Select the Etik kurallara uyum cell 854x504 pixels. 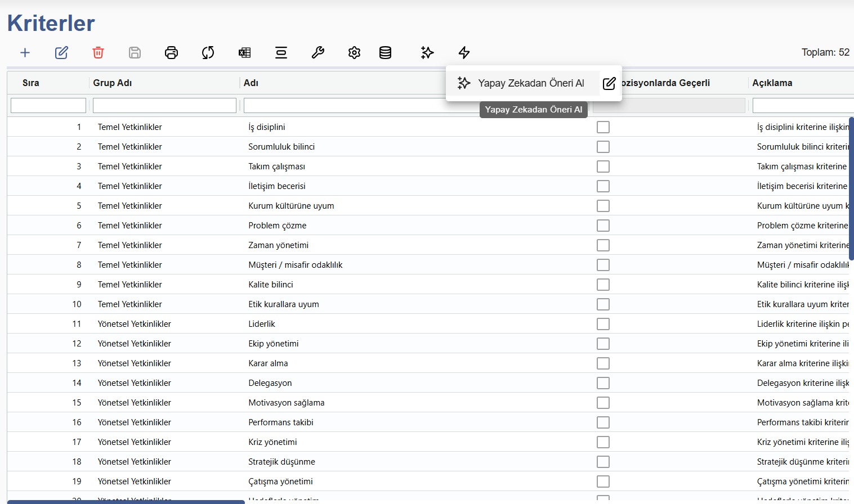click(284, 304)
